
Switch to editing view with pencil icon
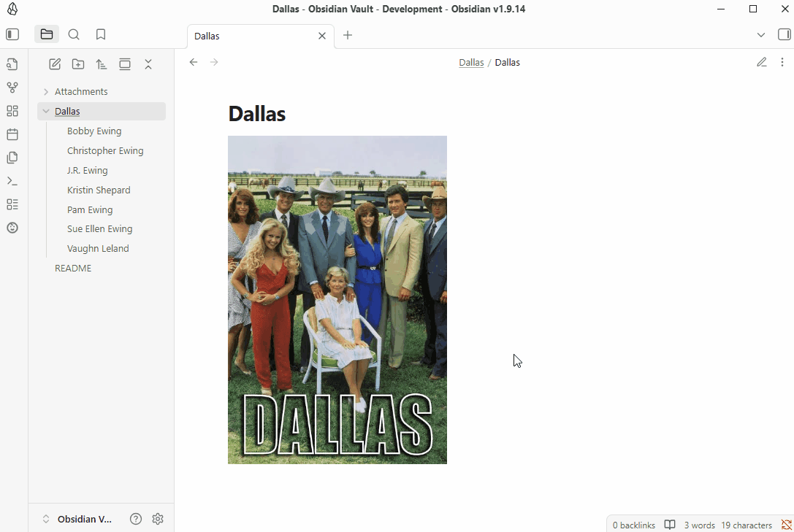coord(762,62)
